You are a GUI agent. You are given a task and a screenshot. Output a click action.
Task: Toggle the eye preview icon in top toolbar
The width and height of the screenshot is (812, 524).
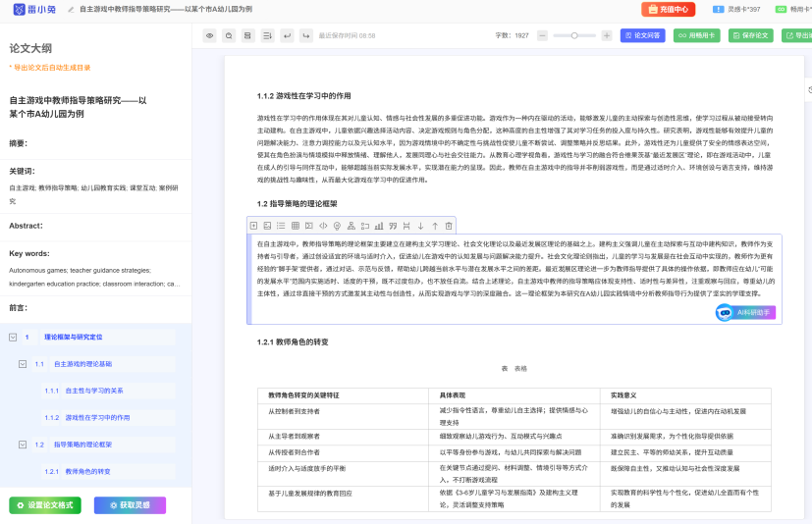210,35
